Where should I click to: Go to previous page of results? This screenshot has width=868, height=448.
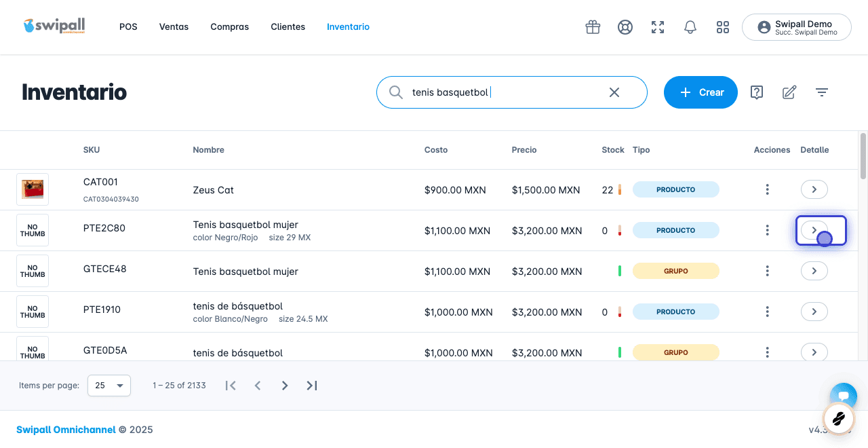258,386
